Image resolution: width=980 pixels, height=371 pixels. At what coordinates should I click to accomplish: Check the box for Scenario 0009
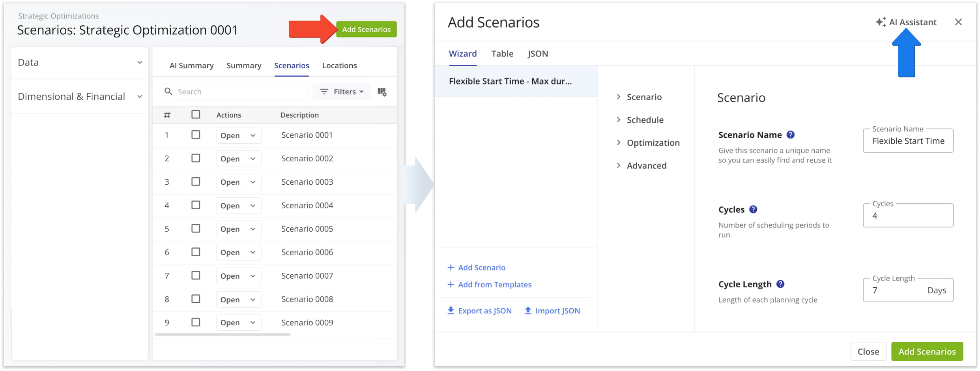[196, 322]
